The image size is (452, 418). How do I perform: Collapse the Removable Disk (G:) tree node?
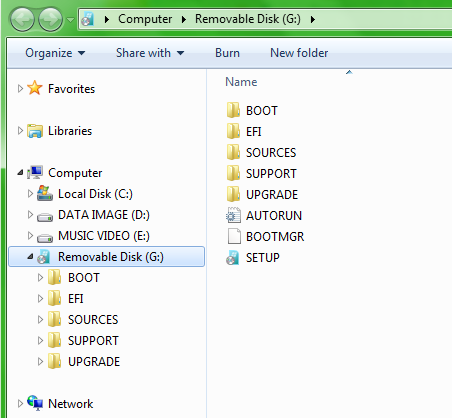coord(30,257)
